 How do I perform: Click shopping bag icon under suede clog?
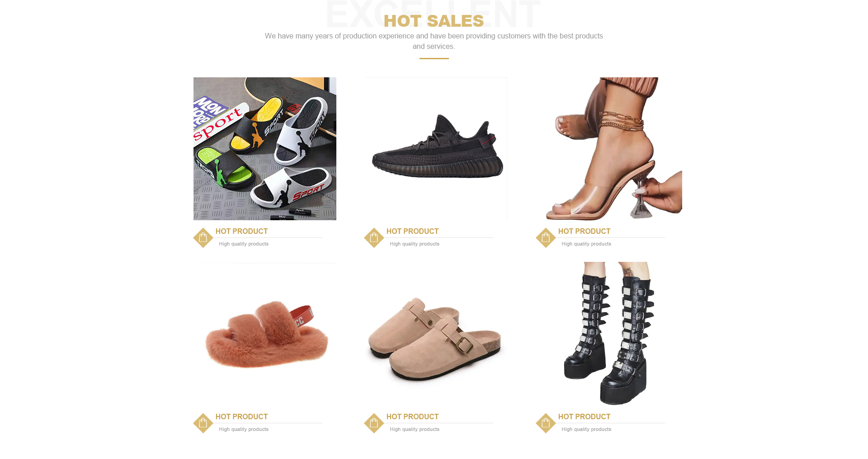(374, 423)
